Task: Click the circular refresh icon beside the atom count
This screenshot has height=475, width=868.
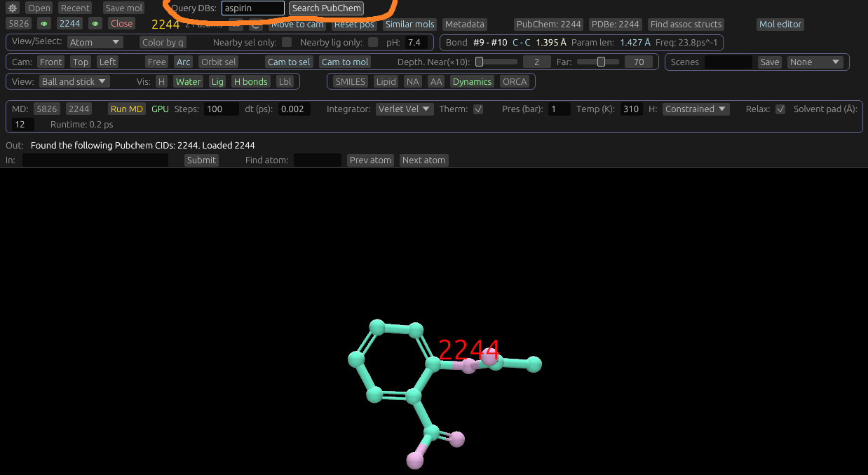Action: coord(255,24)
